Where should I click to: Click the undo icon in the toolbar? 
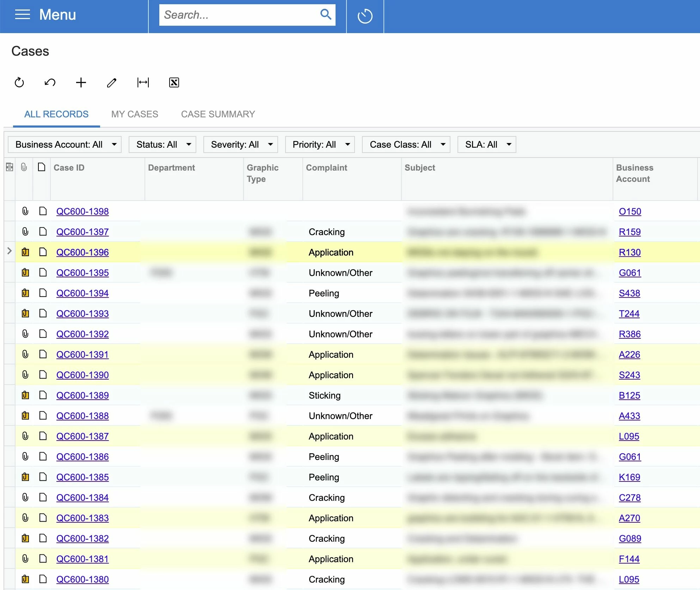pyautogui.click(x=50, y=82)
